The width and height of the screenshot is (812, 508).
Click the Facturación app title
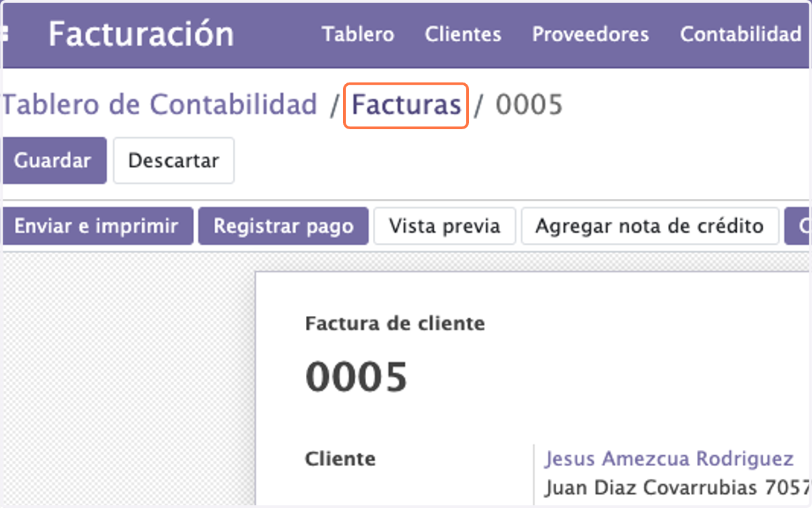(141, 34)
